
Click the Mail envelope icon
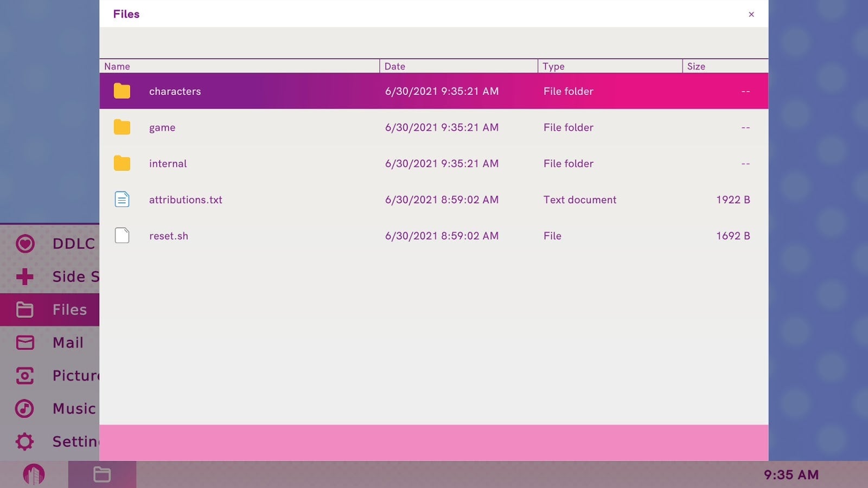(x=25, y=343)
